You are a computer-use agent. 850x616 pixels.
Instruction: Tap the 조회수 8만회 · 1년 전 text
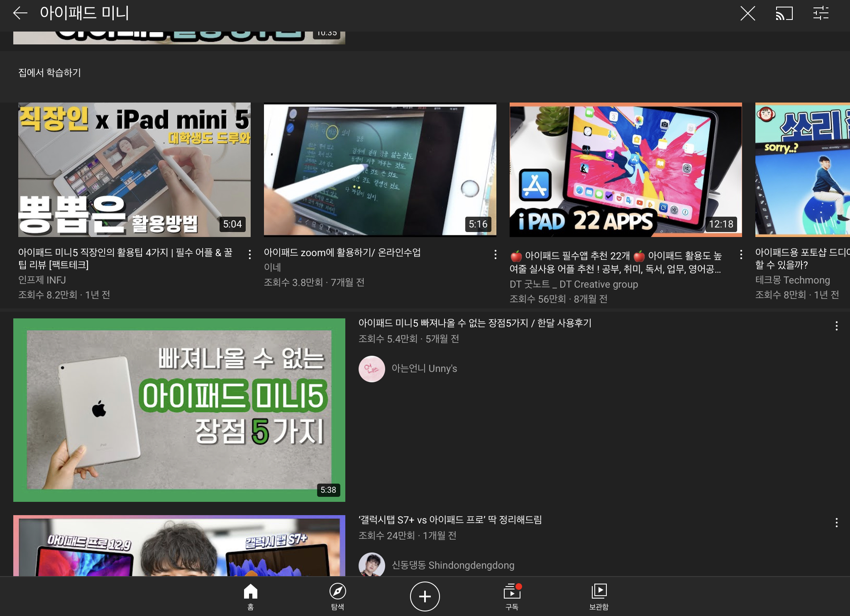[x=797, y=295]
